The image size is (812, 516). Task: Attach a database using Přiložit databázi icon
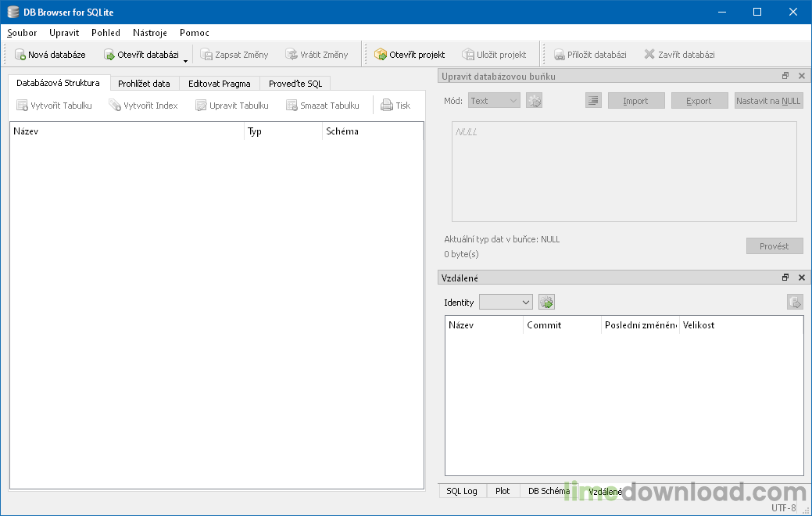(560, 54)
